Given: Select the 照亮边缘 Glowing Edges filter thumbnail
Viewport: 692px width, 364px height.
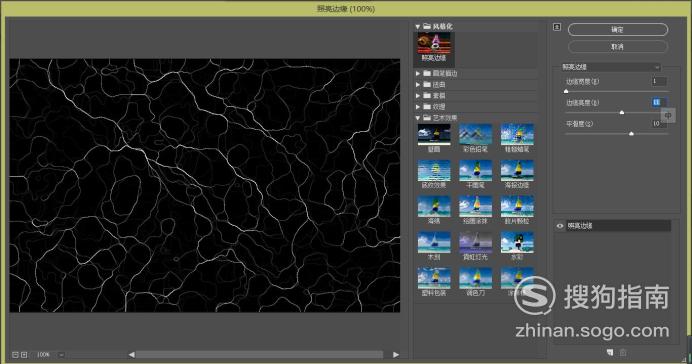Looking at the screenshot, I should tap(434, 43).
